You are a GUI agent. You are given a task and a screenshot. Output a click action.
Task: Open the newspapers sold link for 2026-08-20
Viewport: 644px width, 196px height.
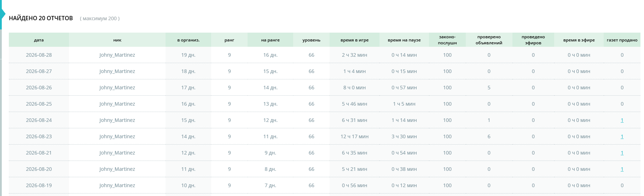click(x=622, y=169)
